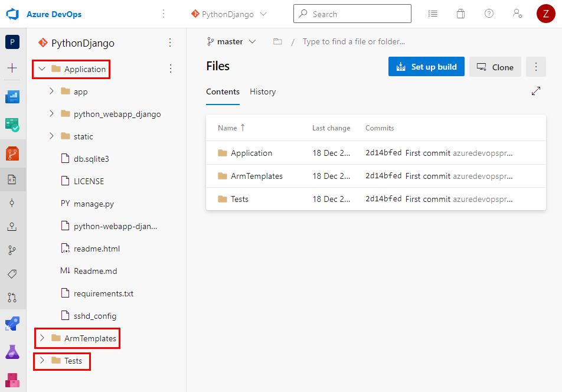Viewport: 562px width, 392px height.
Task: Open the Files page more actions menu
Action: tap(536, 67)
